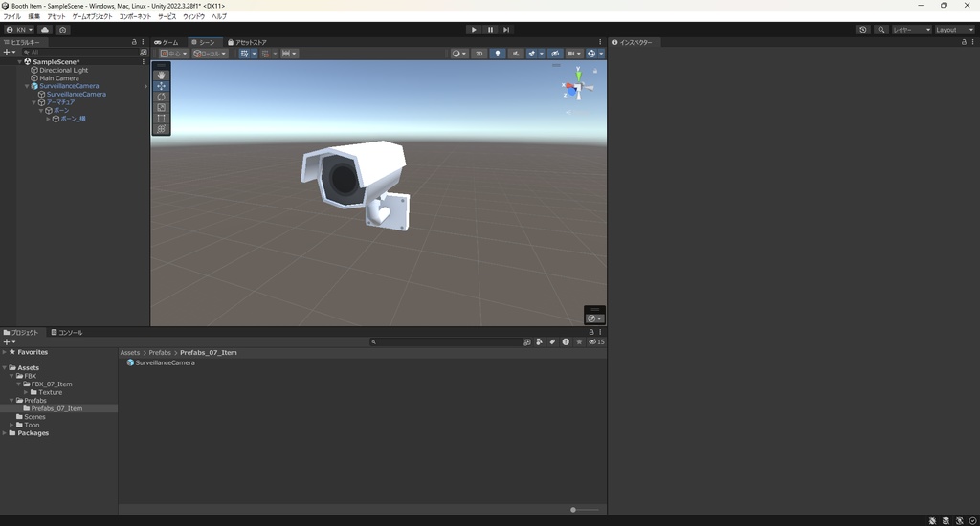The width and height of the screenshot is (980, 526).
Task: Open Hierarchy panel more options menu
Action: (x=143, y=42)
